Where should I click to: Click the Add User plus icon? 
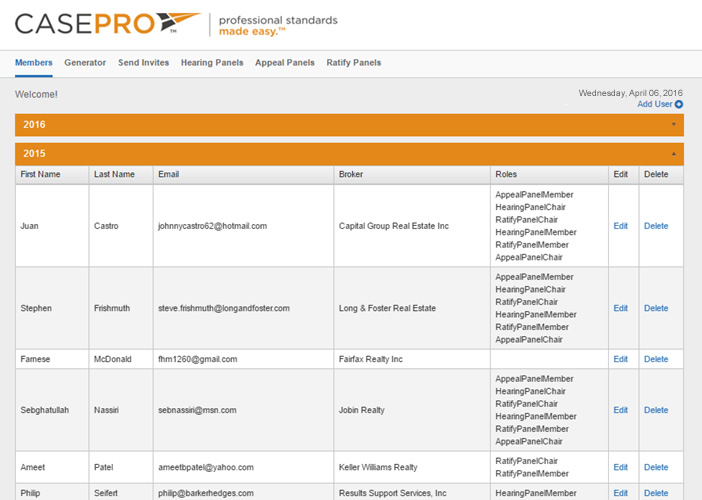click(679, 104)
